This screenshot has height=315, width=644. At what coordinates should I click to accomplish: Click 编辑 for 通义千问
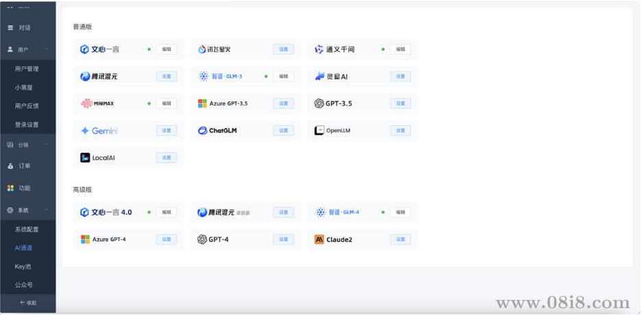401,49
